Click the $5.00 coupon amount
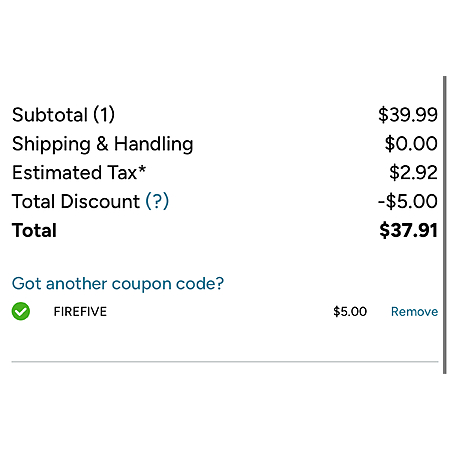The height and width of the screenshot is (450, 450). point(350,312)
